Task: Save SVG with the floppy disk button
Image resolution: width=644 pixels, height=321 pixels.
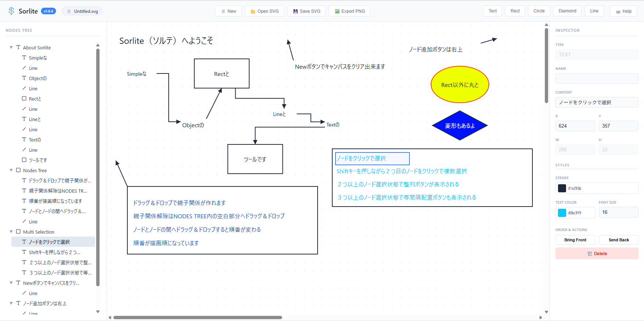Action: (x=306, y=11)
